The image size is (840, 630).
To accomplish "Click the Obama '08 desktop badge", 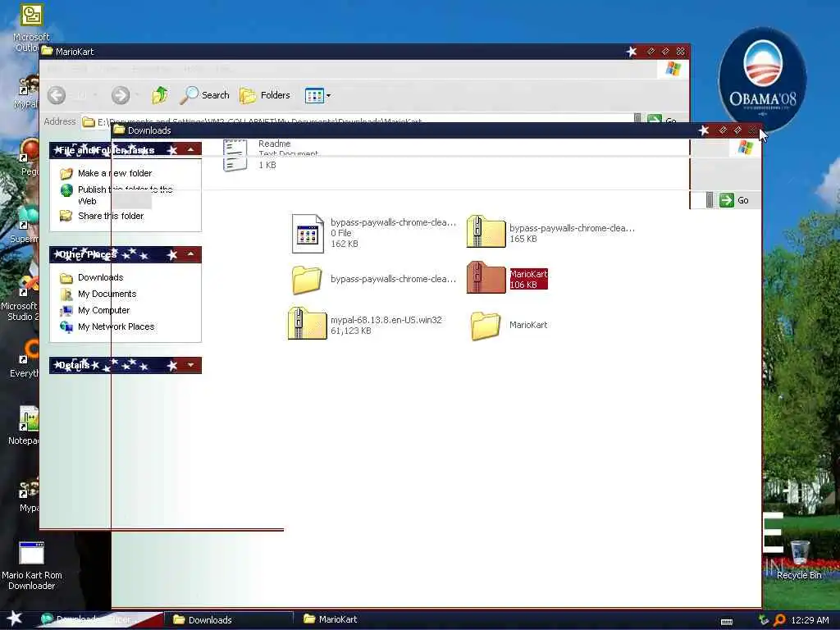I will [762, 79].
